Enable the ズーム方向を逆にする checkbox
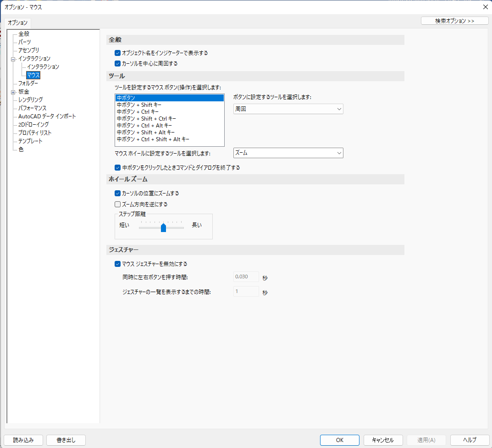The height and width of the screenshot is (448, 492). (117, 204)
